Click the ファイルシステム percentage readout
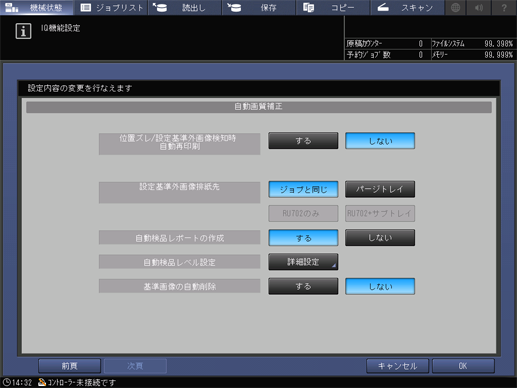The height and width of the screenshot is (388, 517). 498,44
